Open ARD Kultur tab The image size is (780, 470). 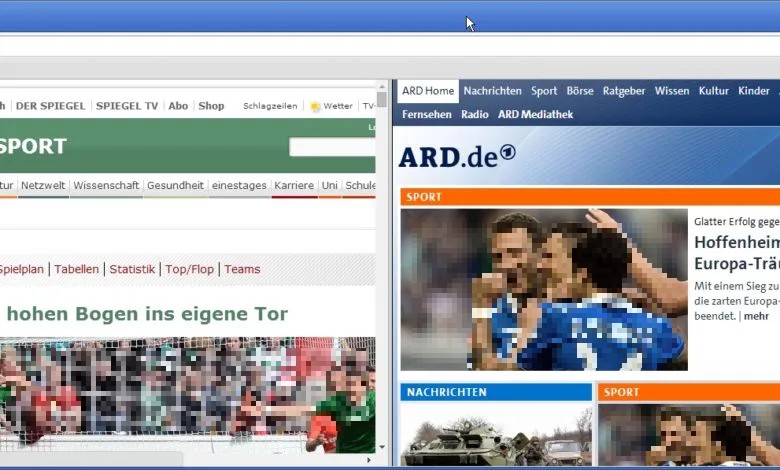coord(713,91)
